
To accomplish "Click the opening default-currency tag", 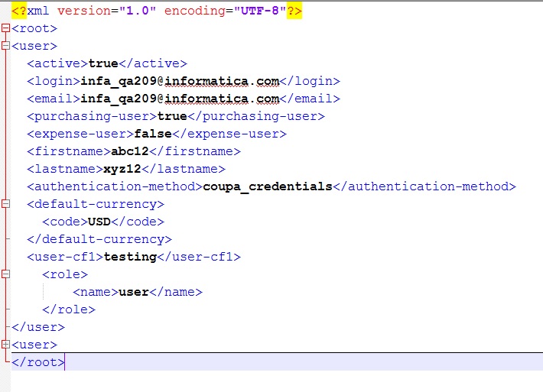I will coord(96,204).
